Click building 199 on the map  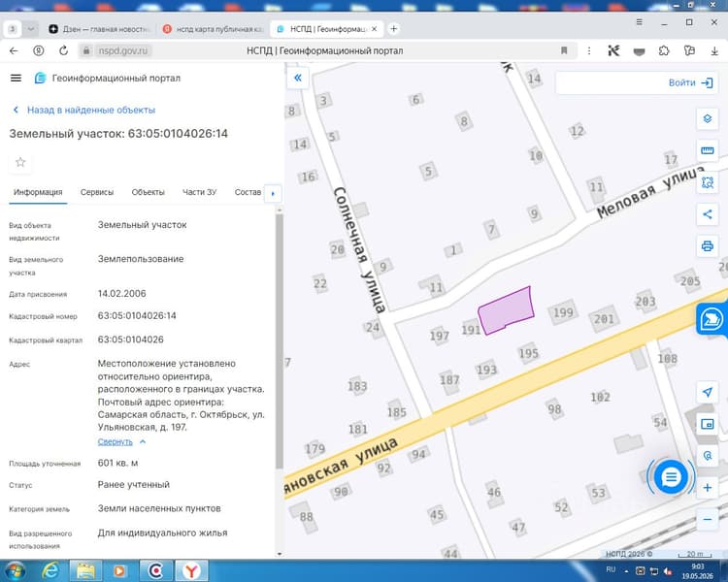pyautogui.click(x=563, y=312)
